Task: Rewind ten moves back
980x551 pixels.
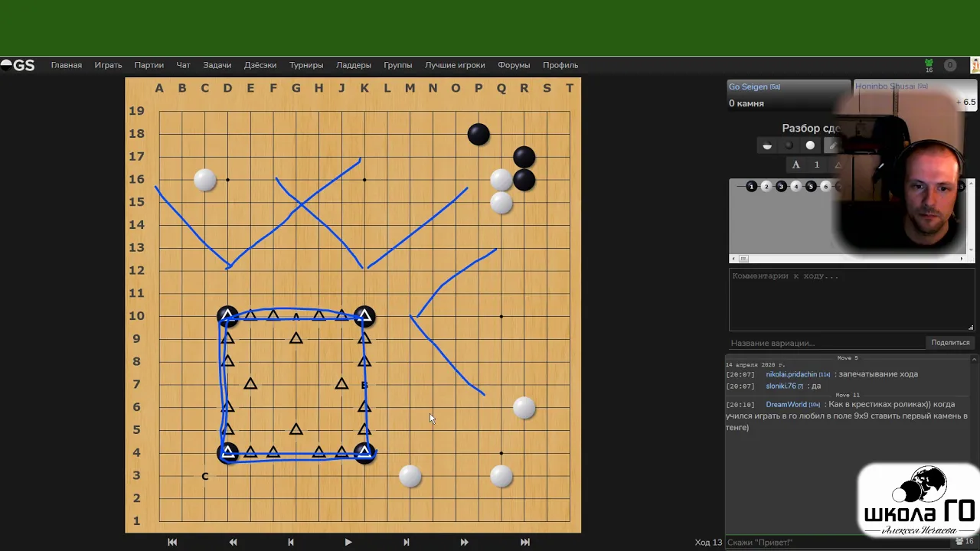Action: [233, 542]
